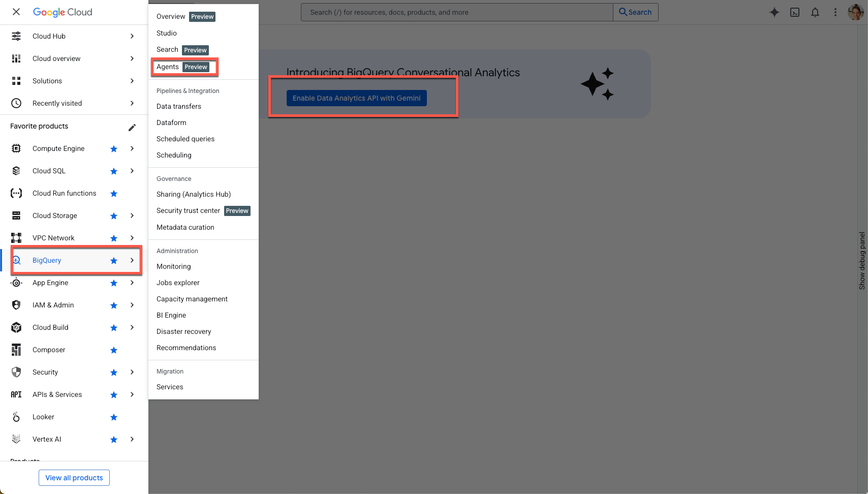Open the three-dot settings menu
This screenshot has width=868, height=494.
pyautogui.click(x=835, y=12)
